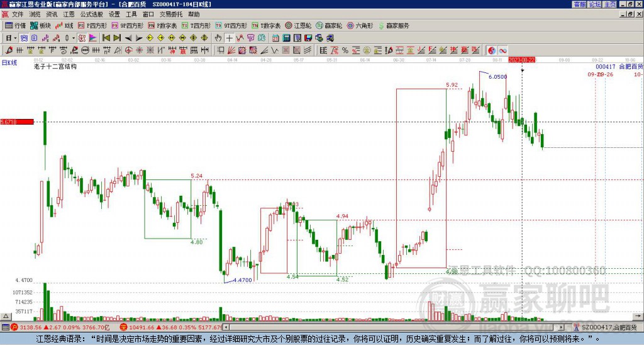The height and width of the screenshot is (345, 644).
Task: Open the 交易委托 menu
Action: (x=171, y=14)
